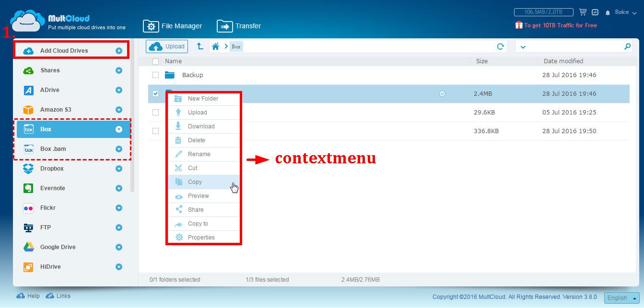Click the Upload button in toolbar

click(167, 46)
